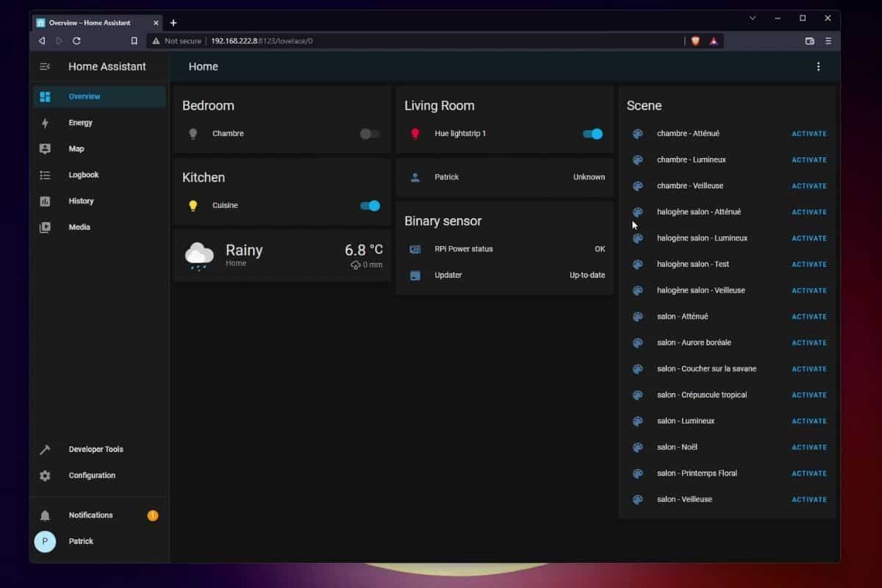
Task: Click the 6.8 °C temperature reading
Action: pos(364,250)
